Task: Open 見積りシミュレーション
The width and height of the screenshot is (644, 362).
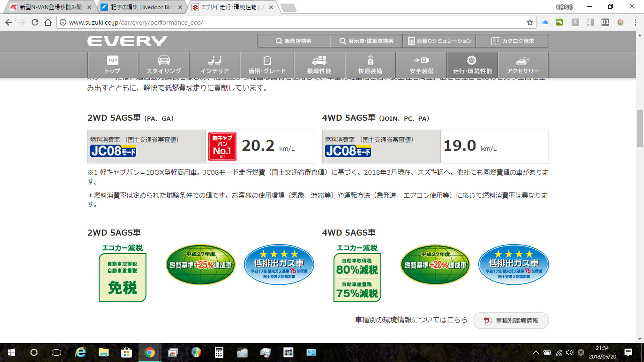Action: (440, 41)
